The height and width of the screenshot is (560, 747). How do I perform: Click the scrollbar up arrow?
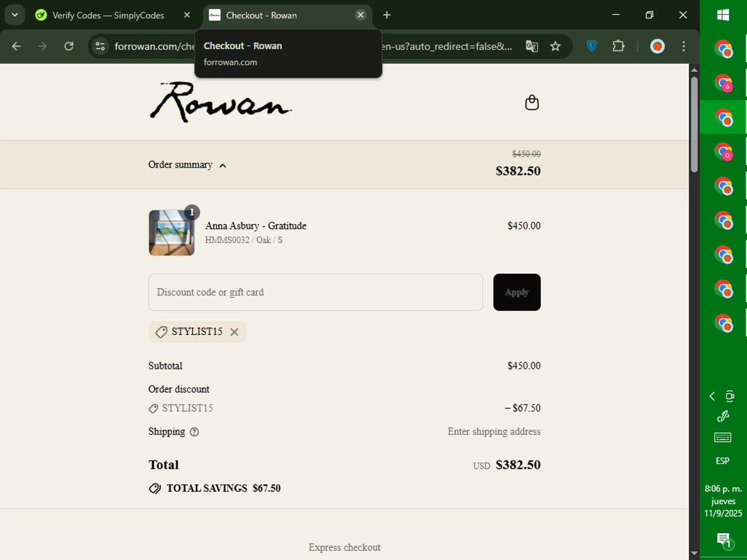pos(694,70)
